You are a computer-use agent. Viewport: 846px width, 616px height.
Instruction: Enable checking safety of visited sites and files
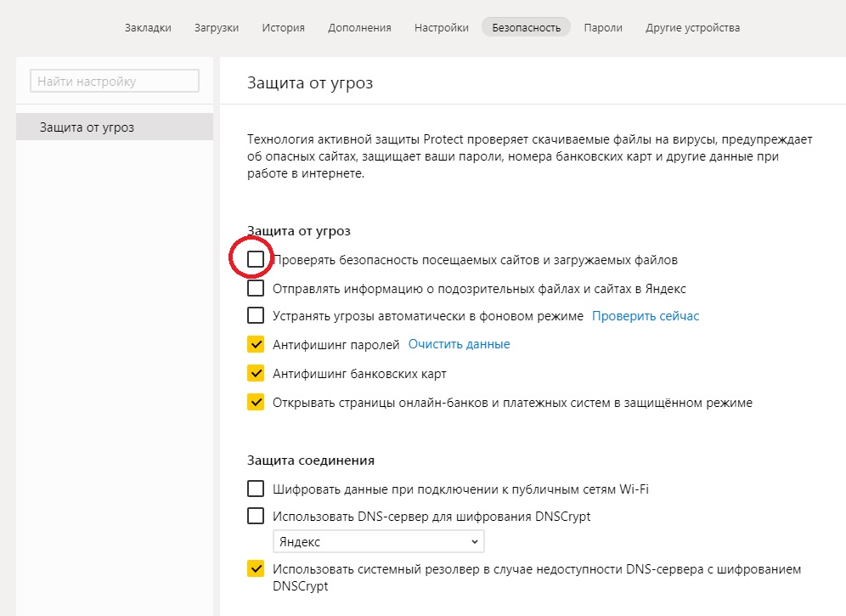(x=256, y=260)
